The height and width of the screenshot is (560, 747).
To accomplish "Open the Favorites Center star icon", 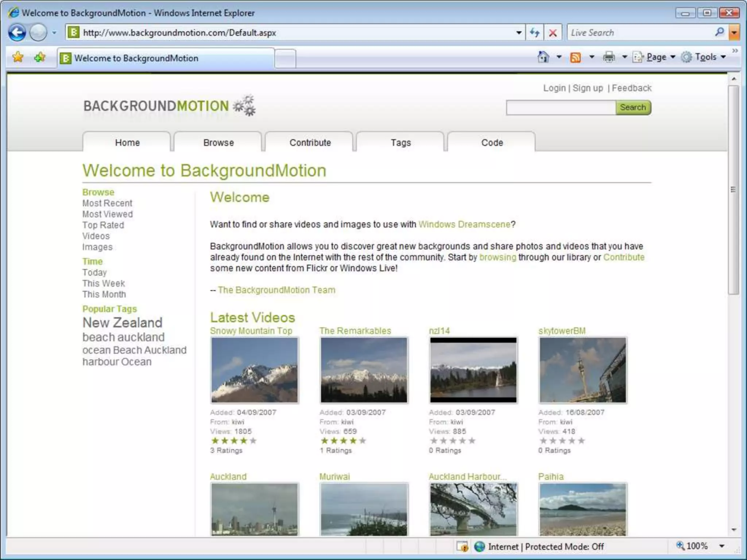I will pos(18,57).
